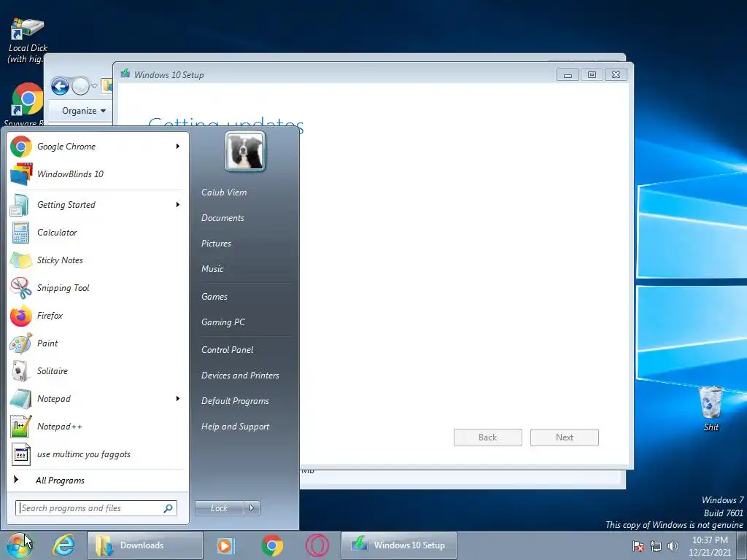Open Documents from the Start menu

(222, 218)
